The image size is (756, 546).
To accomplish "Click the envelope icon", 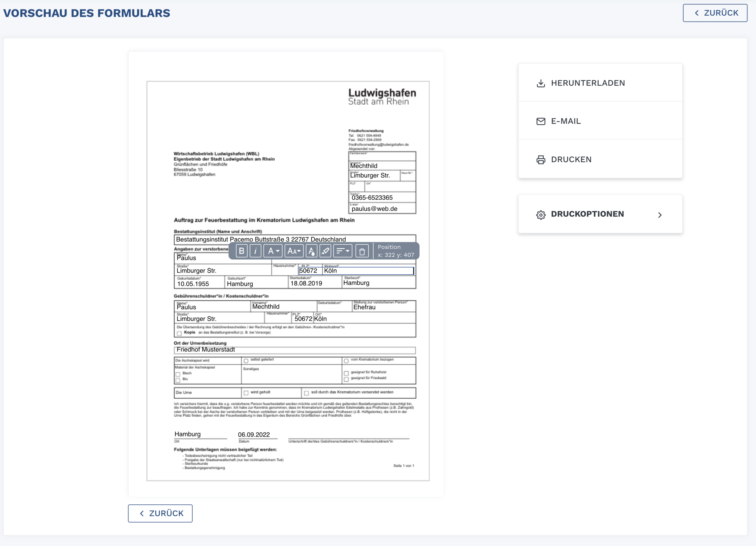I will click(x=541, y=121).
